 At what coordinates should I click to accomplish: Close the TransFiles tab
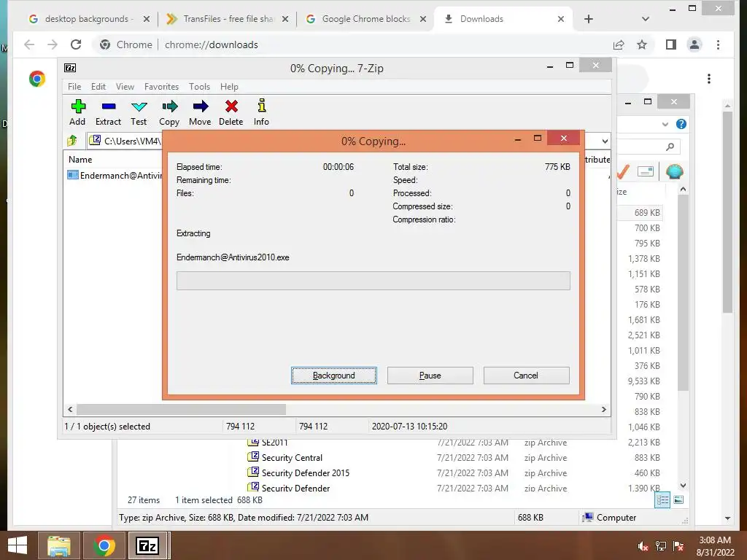tap(285, 19)
